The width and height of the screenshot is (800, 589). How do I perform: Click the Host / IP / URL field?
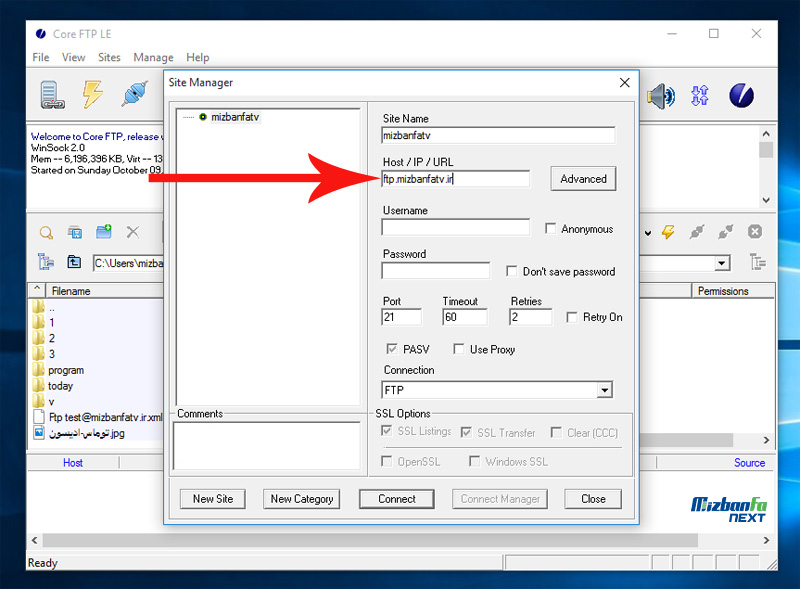coord(455,179)
